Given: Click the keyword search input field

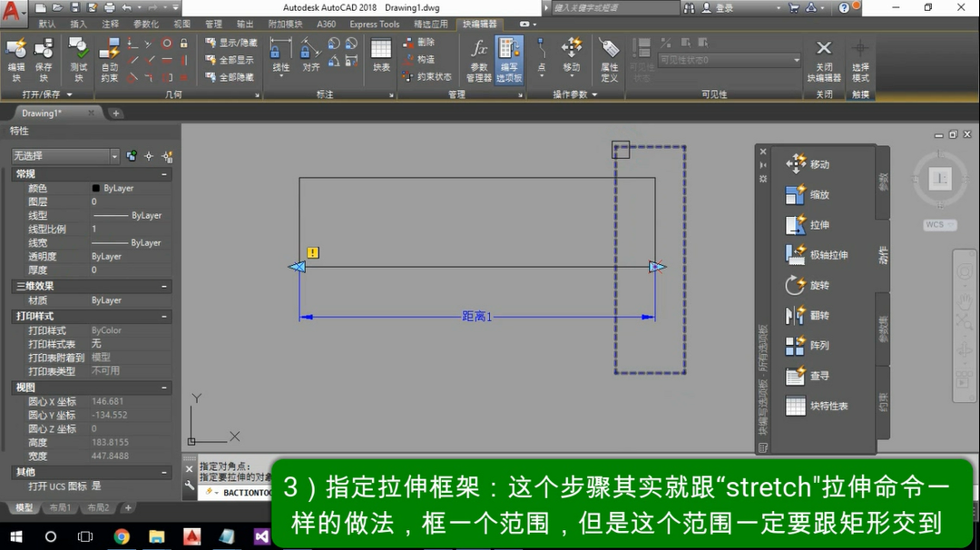Looking at the screenshot, I should [x=614, y=8].
